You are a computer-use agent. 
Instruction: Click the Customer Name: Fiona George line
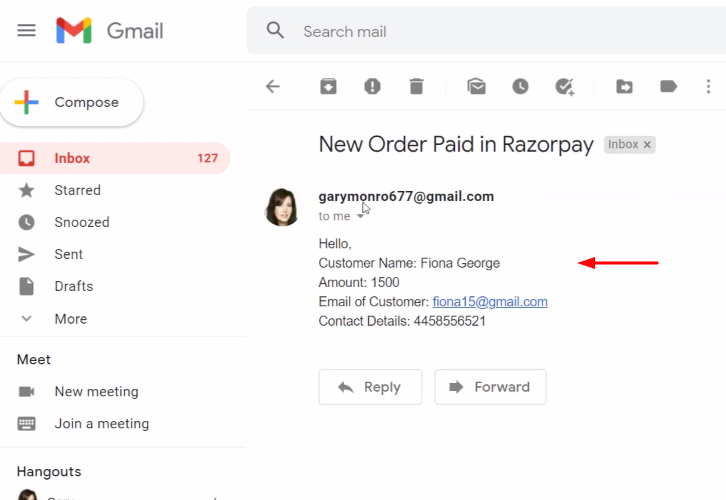409,263
